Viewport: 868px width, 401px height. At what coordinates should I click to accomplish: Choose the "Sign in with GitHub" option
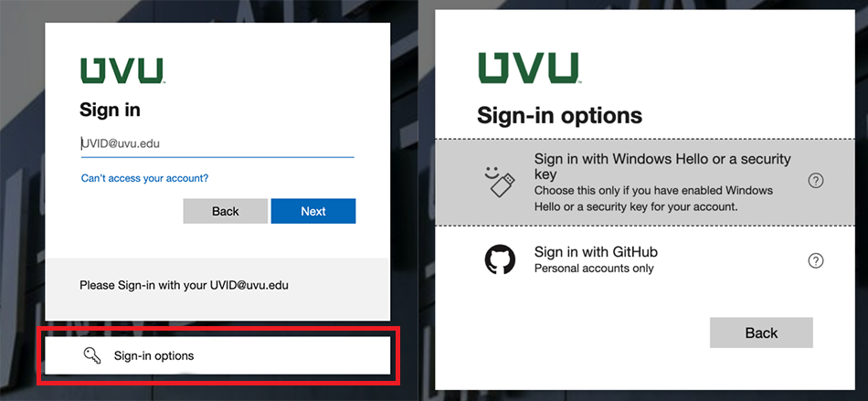(x=596, y=251)
